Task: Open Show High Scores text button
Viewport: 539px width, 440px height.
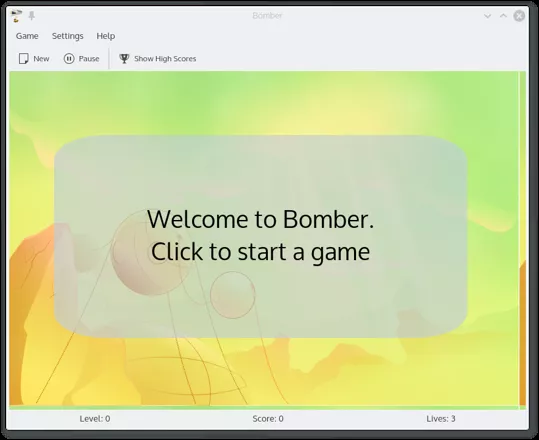Action: pos(165,59)
